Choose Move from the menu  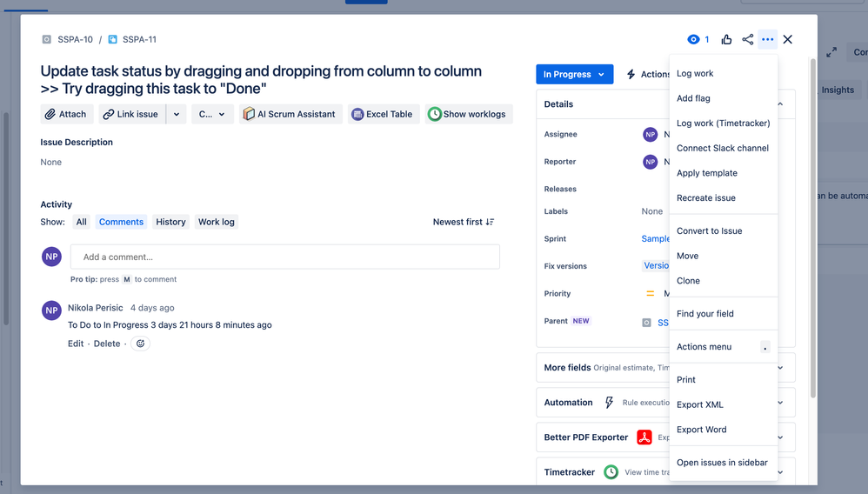[724, 256]
